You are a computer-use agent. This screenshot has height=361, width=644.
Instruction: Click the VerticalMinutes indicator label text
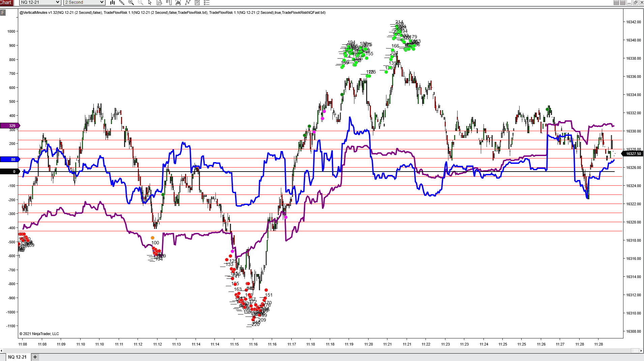coord(61,12)
